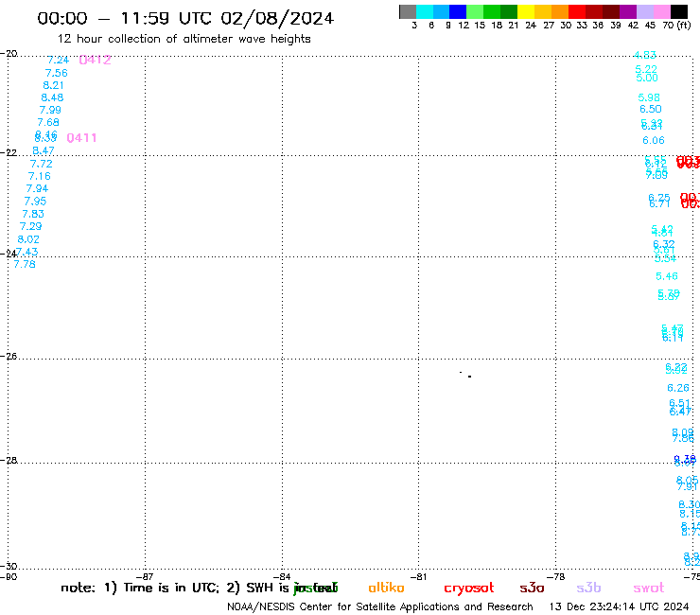This screenshot has height=615, width=700.
Task: Select wave height value '8.21'
Action: [x=54, y=85]
